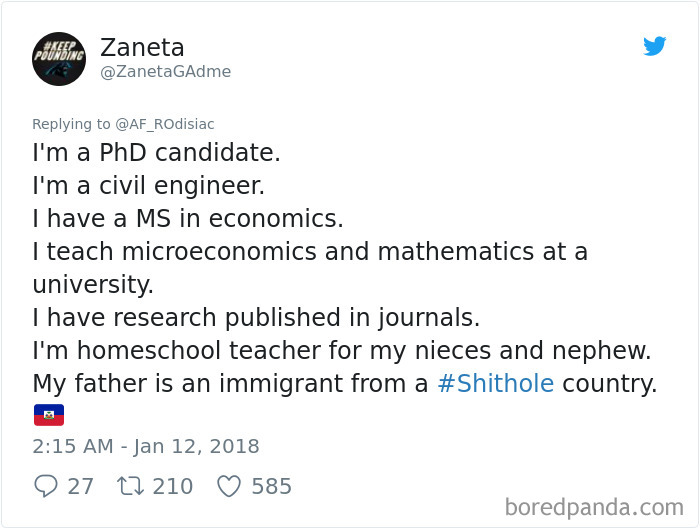Click the reply speech bubble icon
This screenshot has height=529, width=700.
46,486
